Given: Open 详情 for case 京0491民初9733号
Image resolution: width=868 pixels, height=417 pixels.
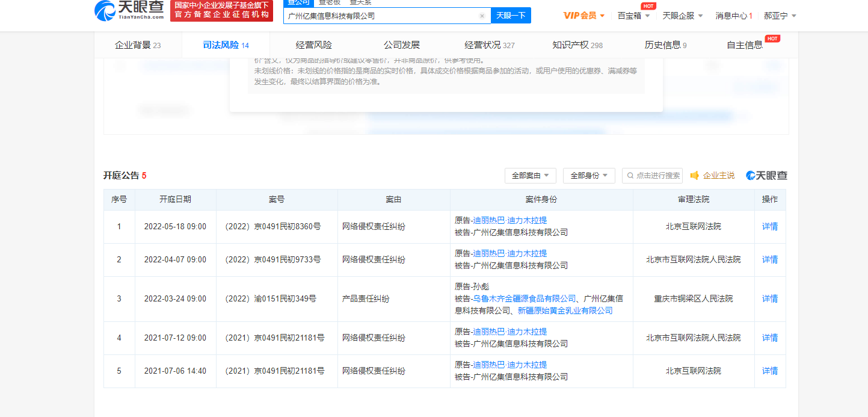Looking at the screenshot, I should click(x=770, y=260).
